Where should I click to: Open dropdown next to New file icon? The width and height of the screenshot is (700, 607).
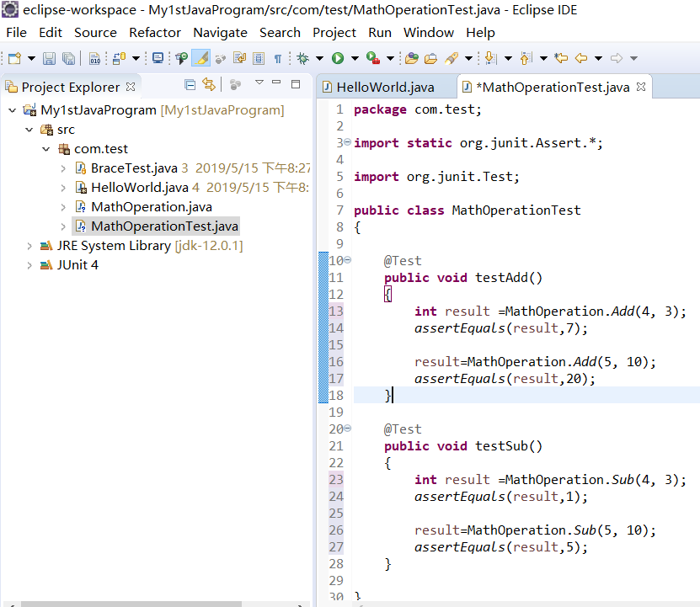pyautogui.click(x=31, y=58)
